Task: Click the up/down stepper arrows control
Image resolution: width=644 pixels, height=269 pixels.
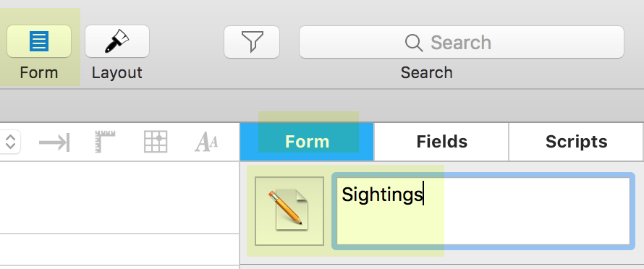Action: click(10, 142)
